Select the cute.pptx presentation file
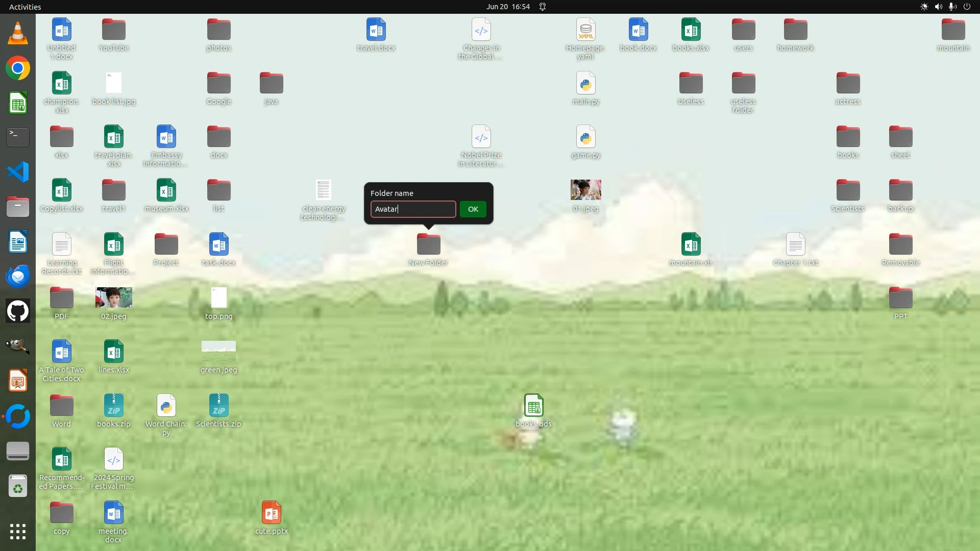This screenshot has height=551, width=980. [271, 513]
